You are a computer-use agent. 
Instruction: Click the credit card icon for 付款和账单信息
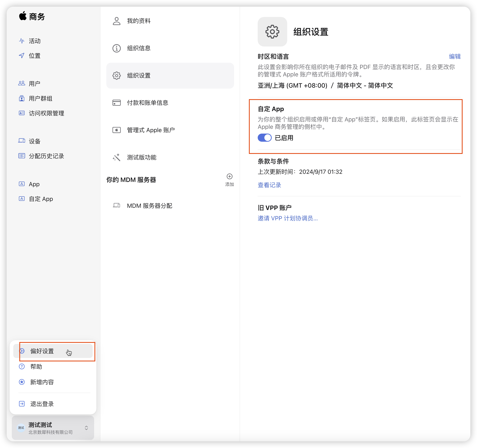117,103
